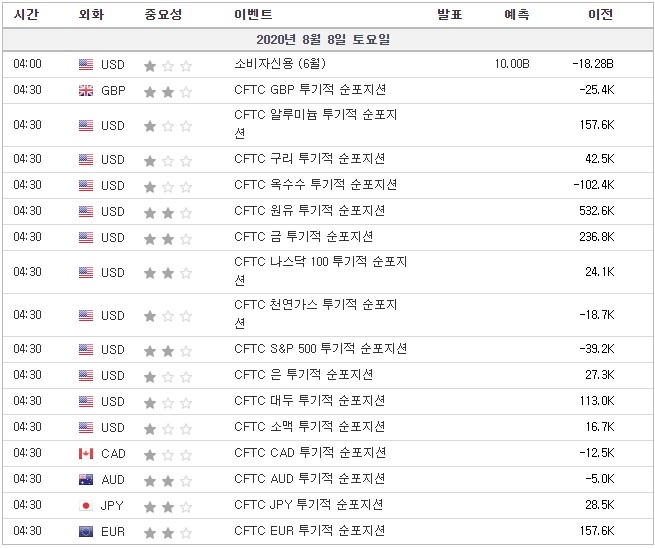Click the previous value -39.2K
Viewport: 655px width, 548px height.
coord(597,349)
